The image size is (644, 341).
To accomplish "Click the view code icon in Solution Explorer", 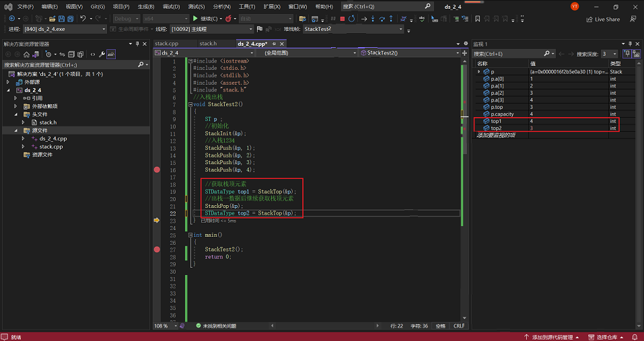I will coord(93,54).
